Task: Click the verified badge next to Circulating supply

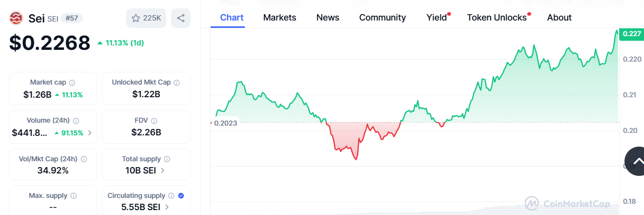Action: pyautogui.click(x=181, y=196)
